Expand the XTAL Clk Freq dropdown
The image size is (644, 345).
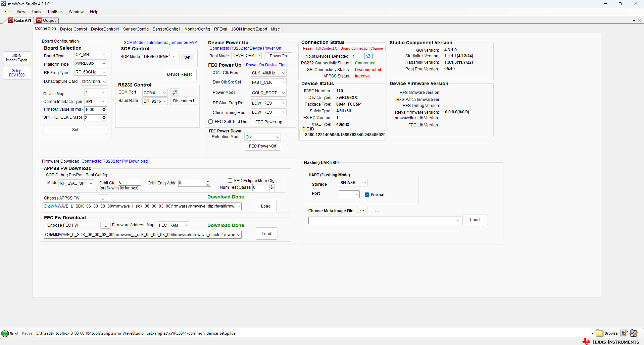[x=268, y=73]
